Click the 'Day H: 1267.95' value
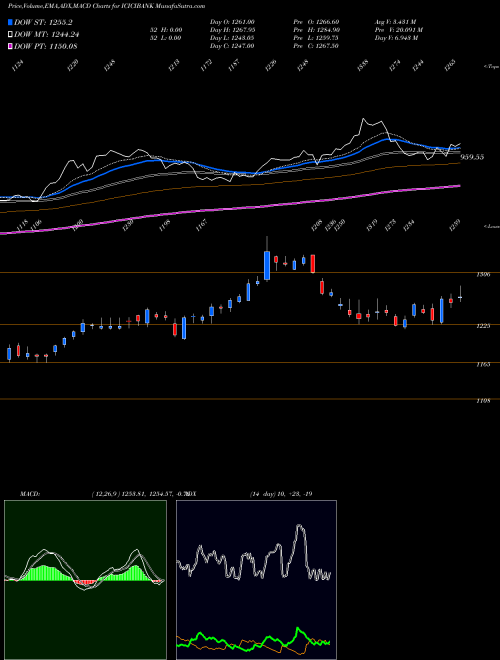 232,30
